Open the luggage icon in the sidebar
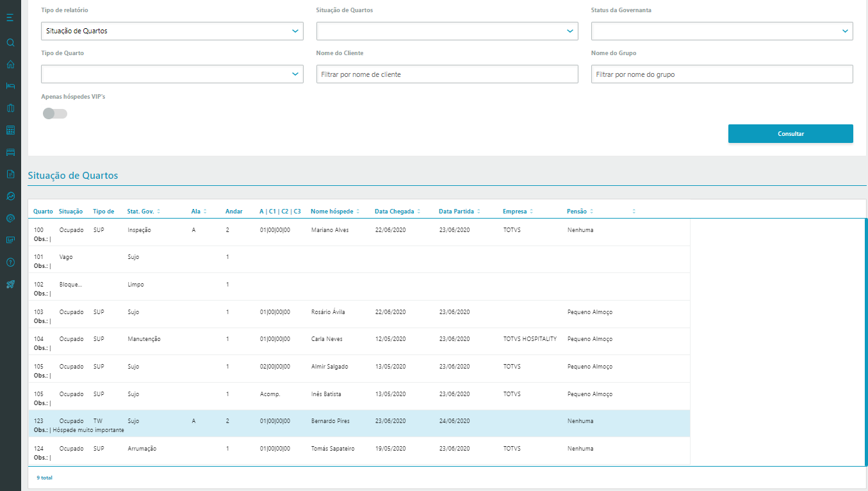Image resolution: width=868 pixels, height=491 pixels. (x=10, y=108)
